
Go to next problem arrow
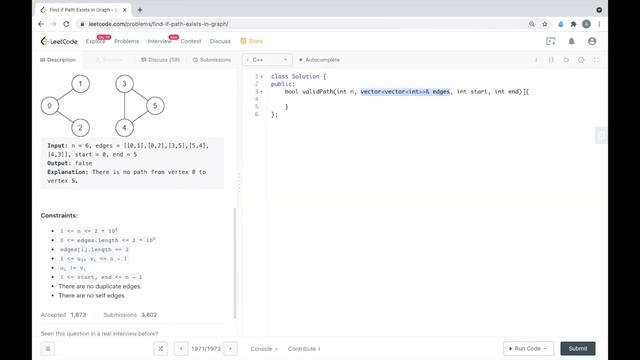click(x=230, y=349)
